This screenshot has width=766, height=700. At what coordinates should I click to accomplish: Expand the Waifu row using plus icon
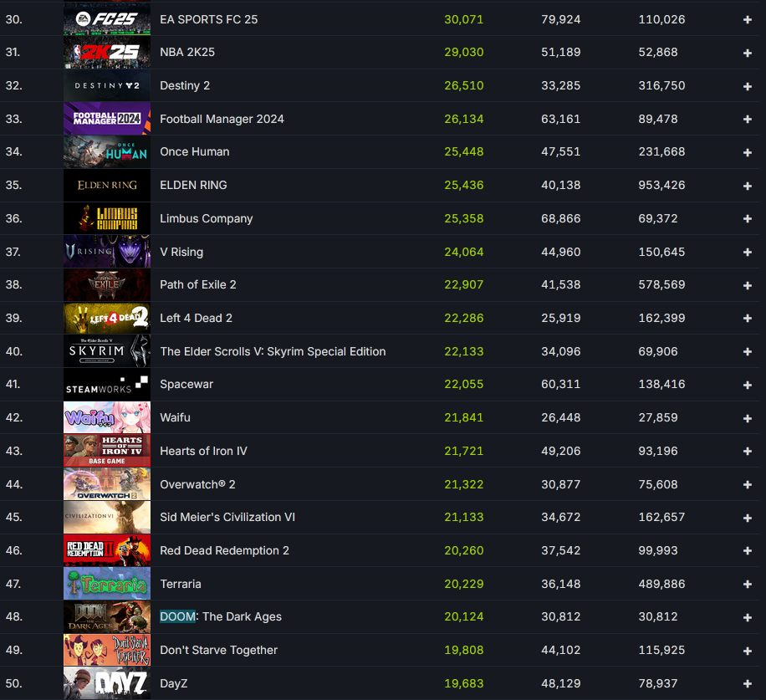pos(747,418)
